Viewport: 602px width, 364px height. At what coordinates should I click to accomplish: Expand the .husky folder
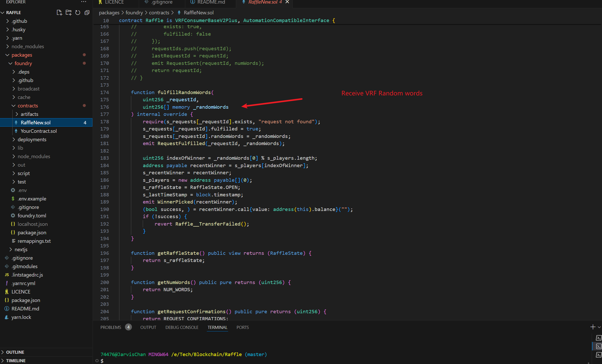(46, 29)
